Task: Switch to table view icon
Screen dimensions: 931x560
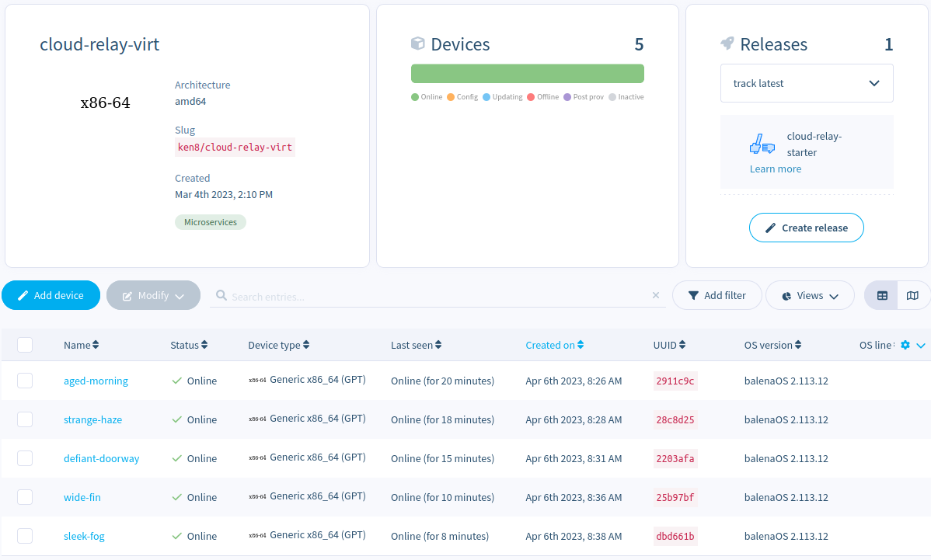Action: (882, 296)
